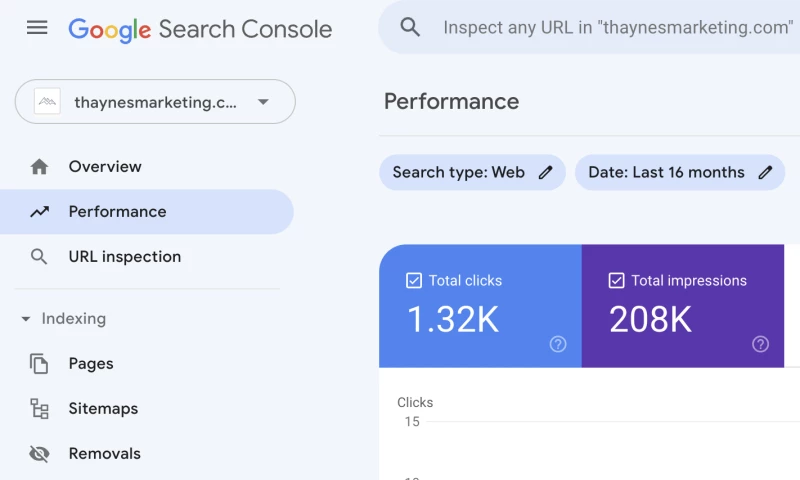Click the URL inspection magnifier icon
Viewport: 800px width, 480px height.
coord(39,257)
